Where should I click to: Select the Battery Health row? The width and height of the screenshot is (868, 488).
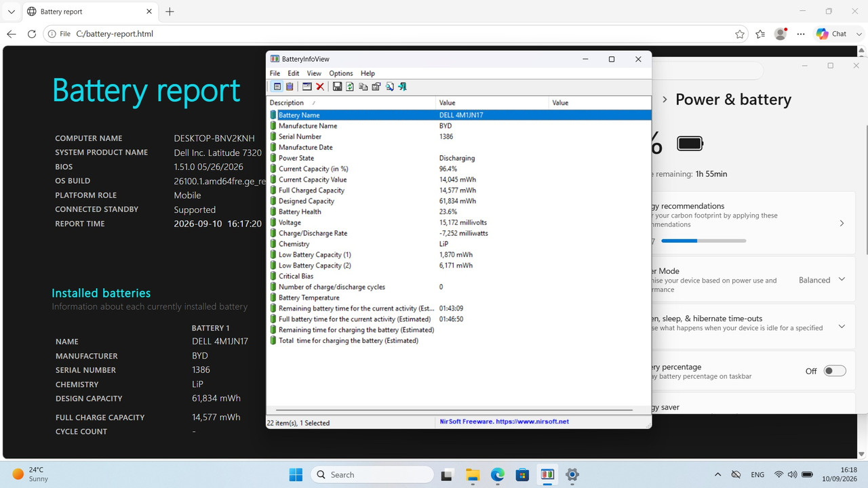(459, 211)
